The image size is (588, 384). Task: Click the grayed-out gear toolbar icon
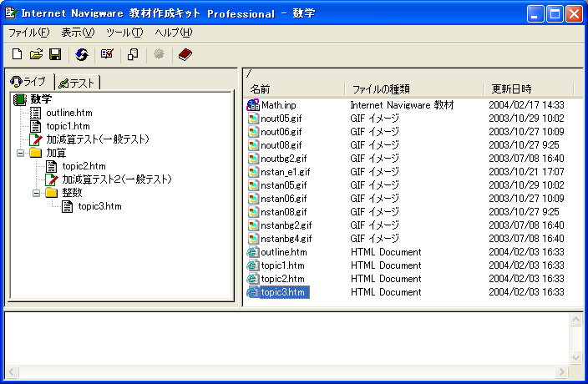tap(159, 54)
